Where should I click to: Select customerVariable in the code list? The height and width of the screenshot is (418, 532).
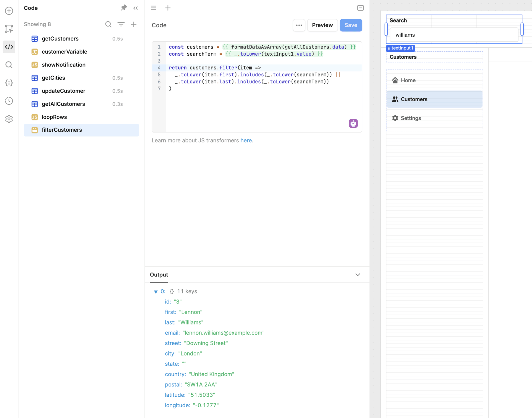81,52
